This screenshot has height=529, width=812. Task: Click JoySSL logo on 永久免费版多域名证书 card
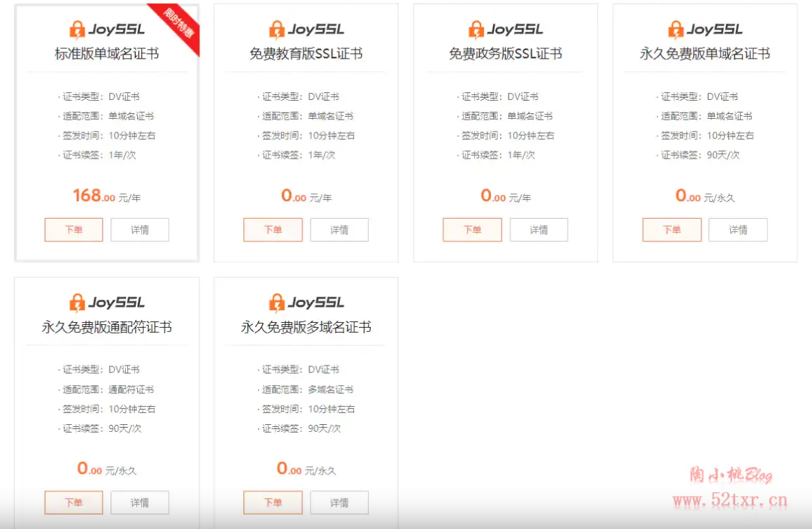coord(306,303)
